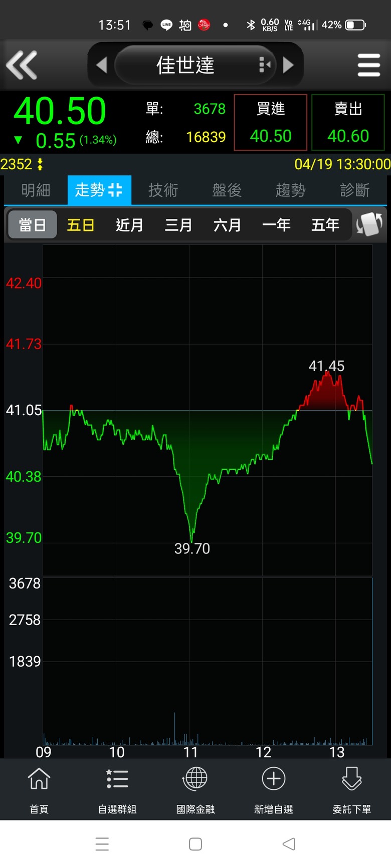Switch to the 明細 tab

(36, 190)
